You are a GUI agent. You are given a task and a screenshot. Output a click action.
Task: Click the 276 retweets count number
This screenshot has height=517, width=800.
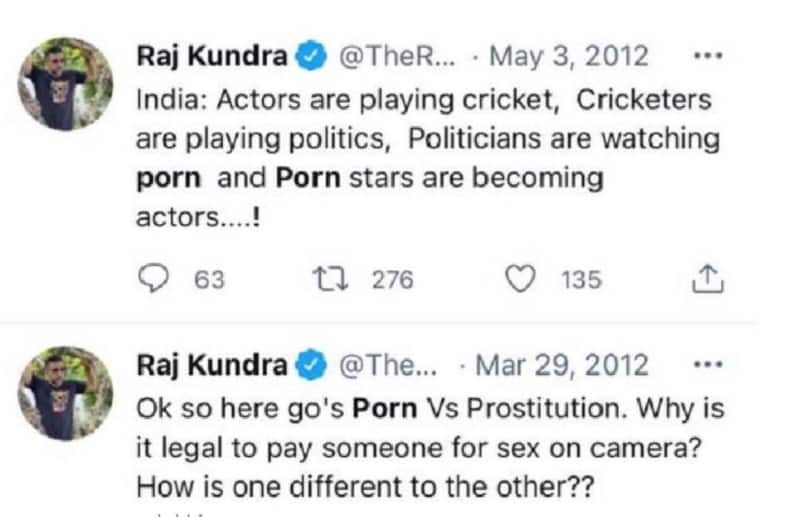(x=392, y=280)
